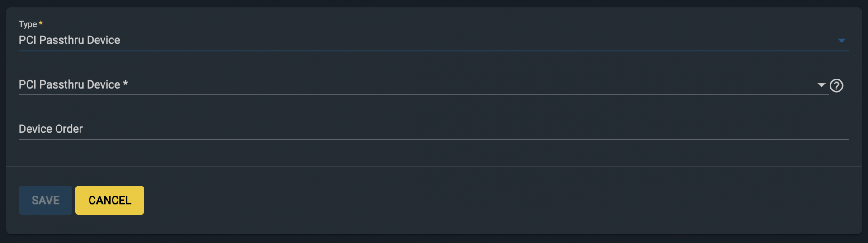Open the empty PCI Passthru Device select field

424,85
